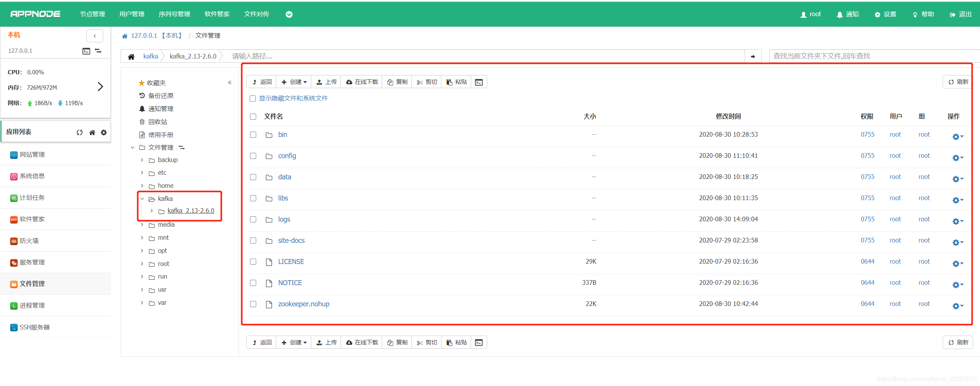Screen dimensions: 980x386
Task: Expand the backup tree folder
Action: [142, 160]
